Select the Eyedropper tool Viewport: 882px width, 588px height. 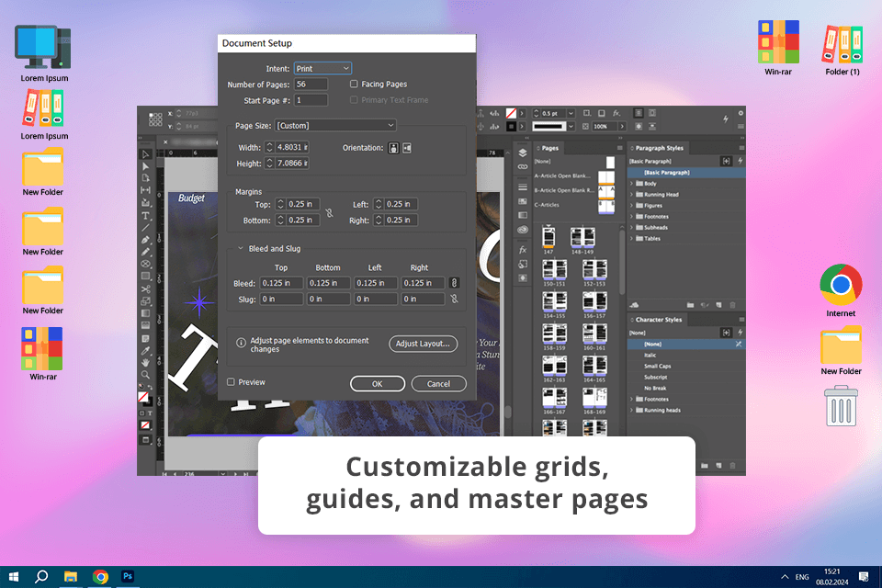(x=146, y=351)
